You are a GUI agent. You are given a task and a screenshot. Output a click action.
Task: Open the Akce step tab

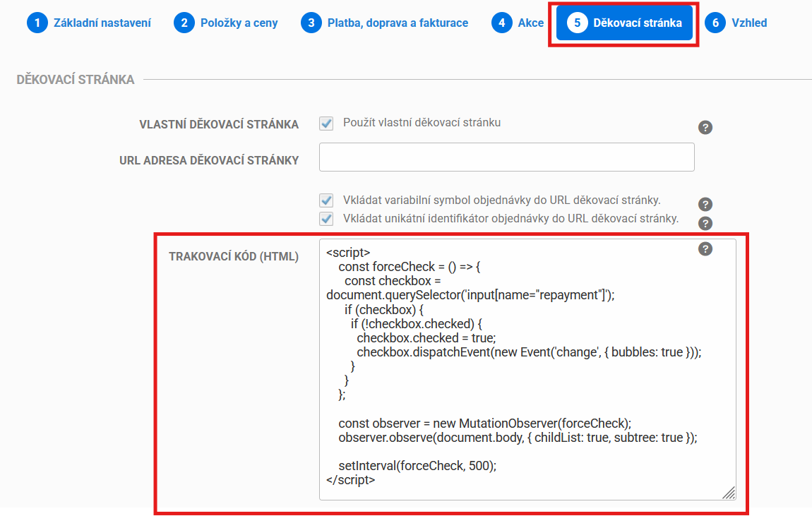coord(518,23)
